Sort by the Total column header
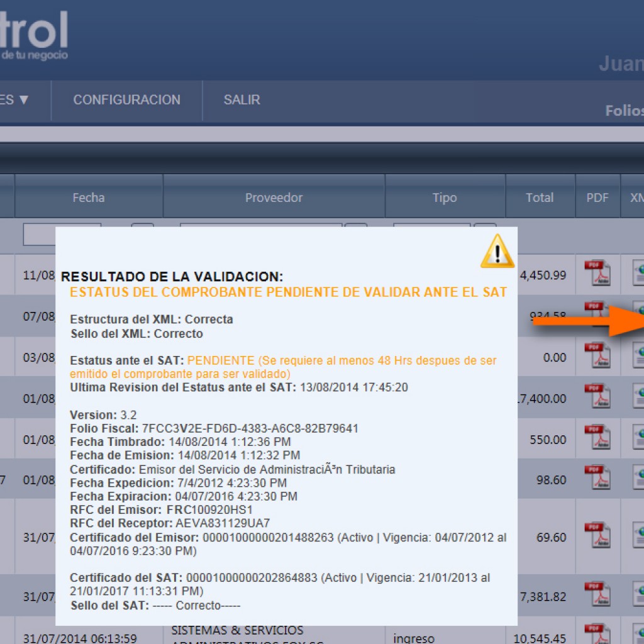 (540, 197)
